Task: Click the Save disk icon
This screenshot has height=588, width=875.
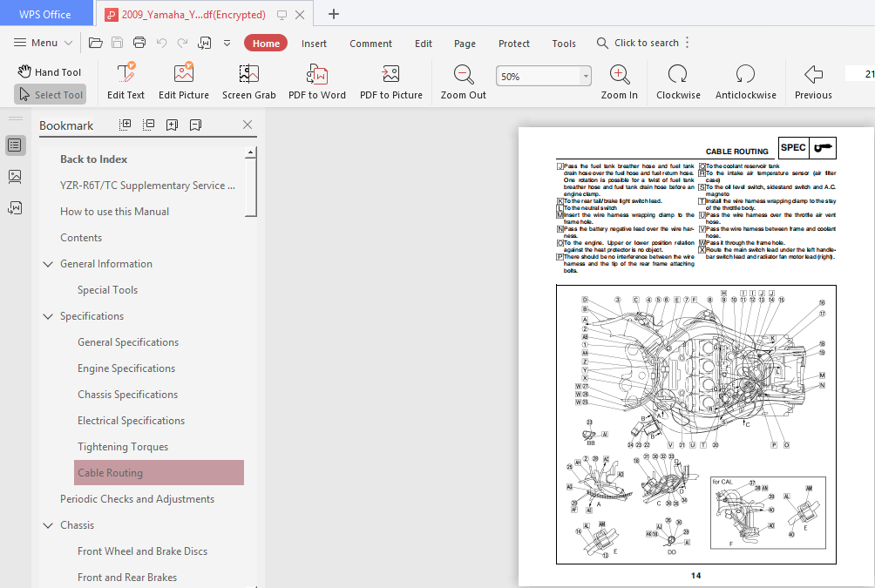Action: (x=117, y=43)
